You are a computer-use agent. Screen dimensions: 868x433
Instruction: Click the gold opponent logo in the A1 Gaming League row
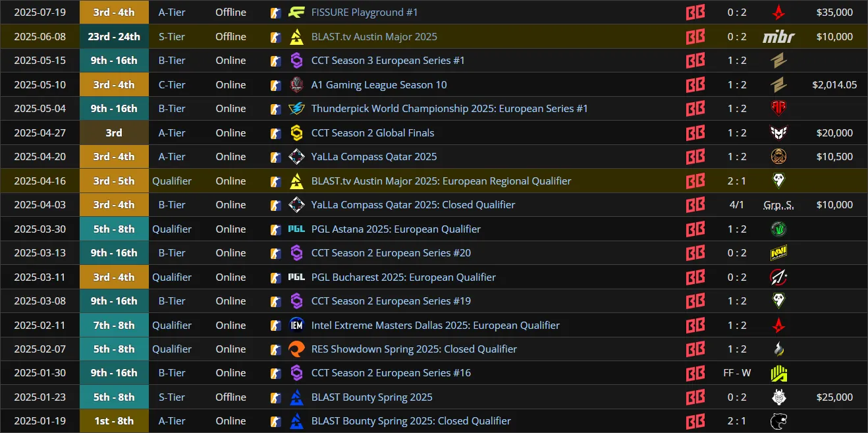tap(778, 84)
